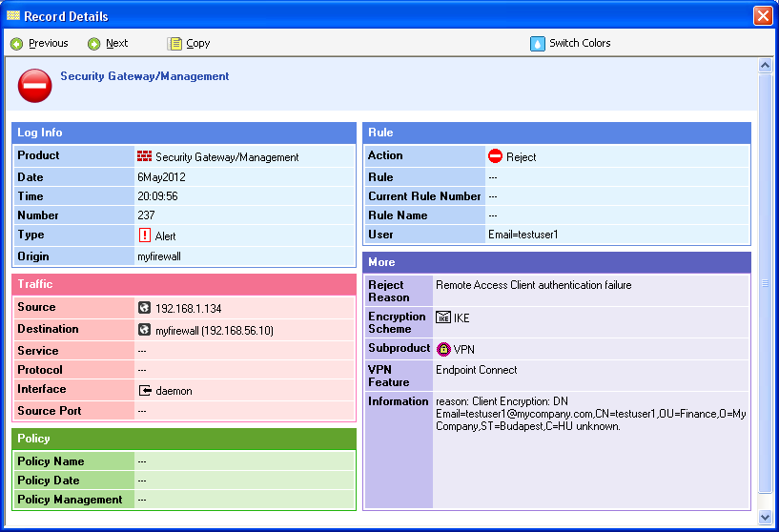Click the green Next arrow icon
Image resolution: width=779 pixels, height=532 pixels.
pyautogui.click(x=93, y=44)
